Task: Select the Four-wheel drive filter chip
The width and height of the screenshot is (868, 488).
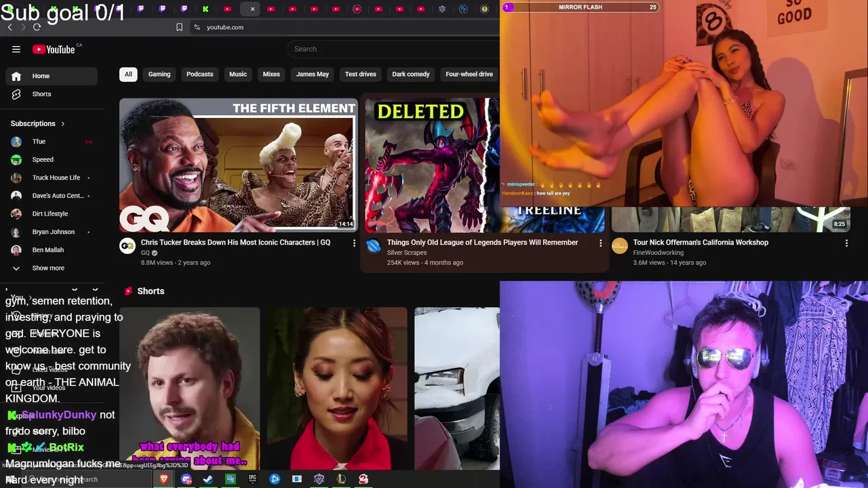Action: 469,74
